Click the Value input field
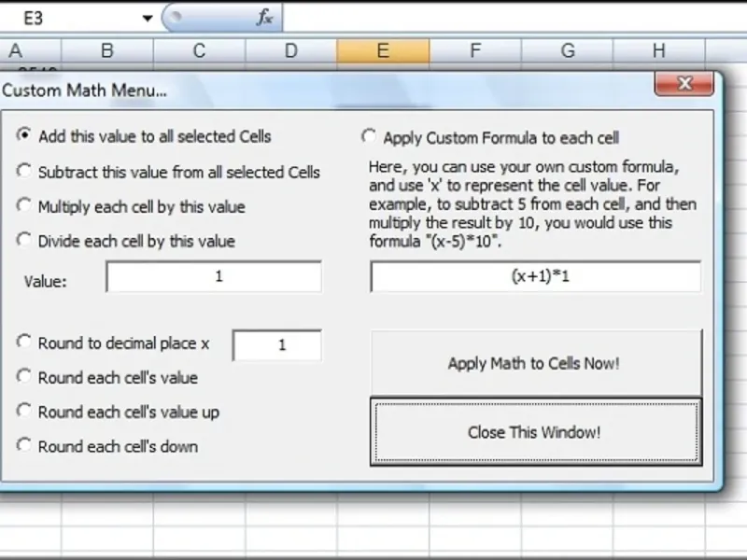Image resolution: width=747 pixels, height=560 pixels. (x=214, y=277)
